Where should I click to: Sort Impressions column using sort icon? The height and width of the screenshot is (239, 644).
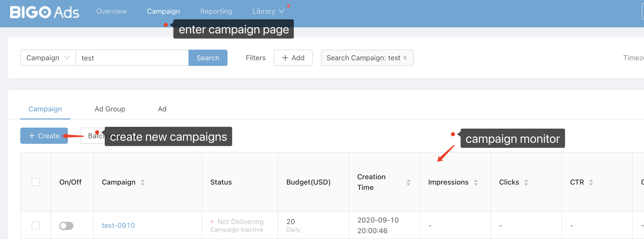click(476, 182)
